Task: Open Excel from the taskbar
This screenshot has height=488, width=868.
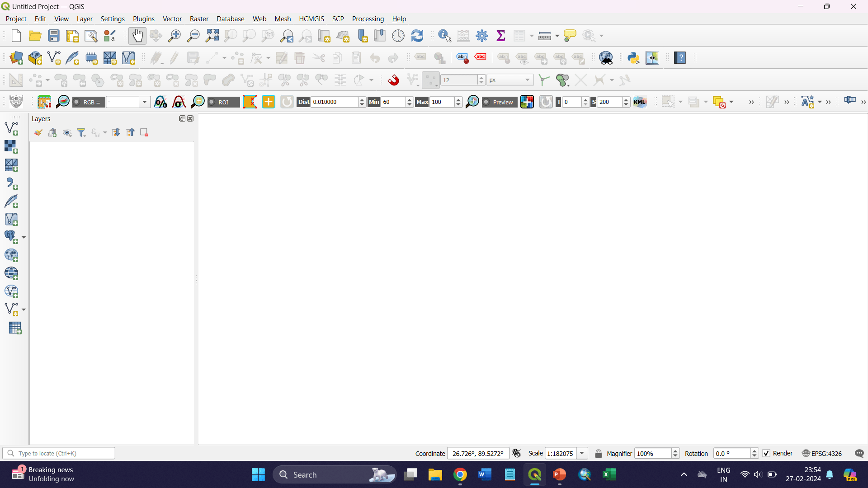Action: coord(609,474)
